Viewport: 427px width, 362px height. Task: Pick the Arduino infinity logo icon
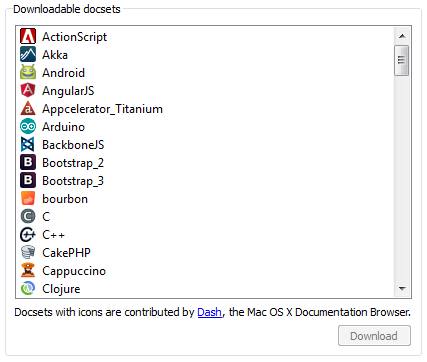(x=28, y=127)
